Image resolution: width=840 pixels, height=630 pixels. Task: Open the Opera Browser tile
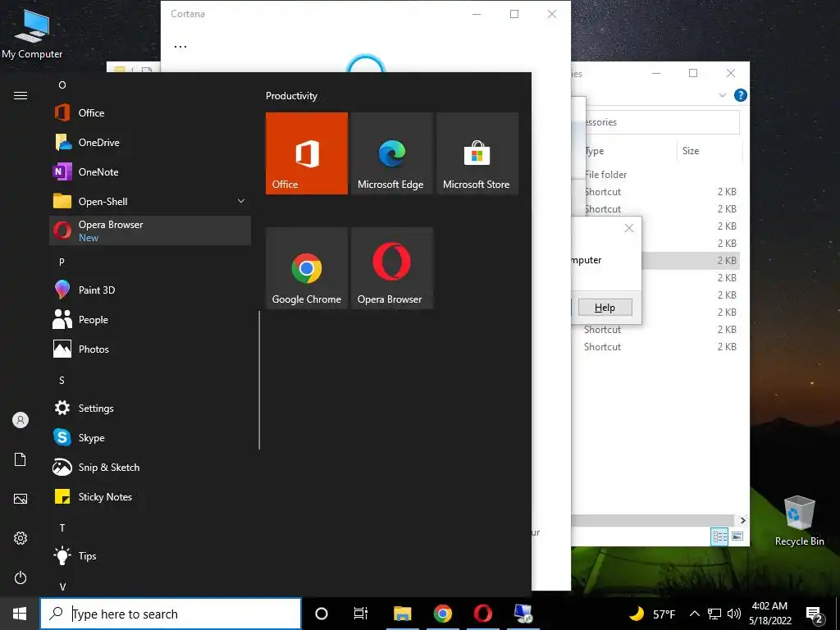[391, 268]
